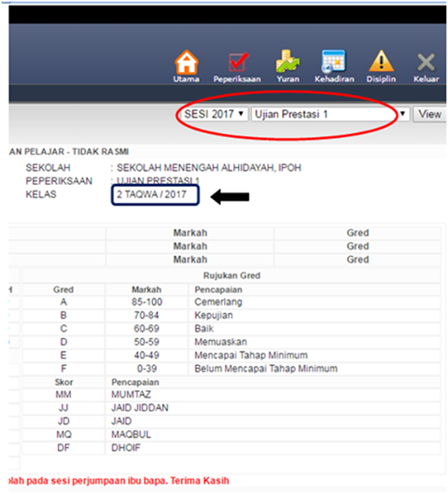Click the MUMTAZ score description
This screenshot has width=448, height=494.
tap(131, 394)
